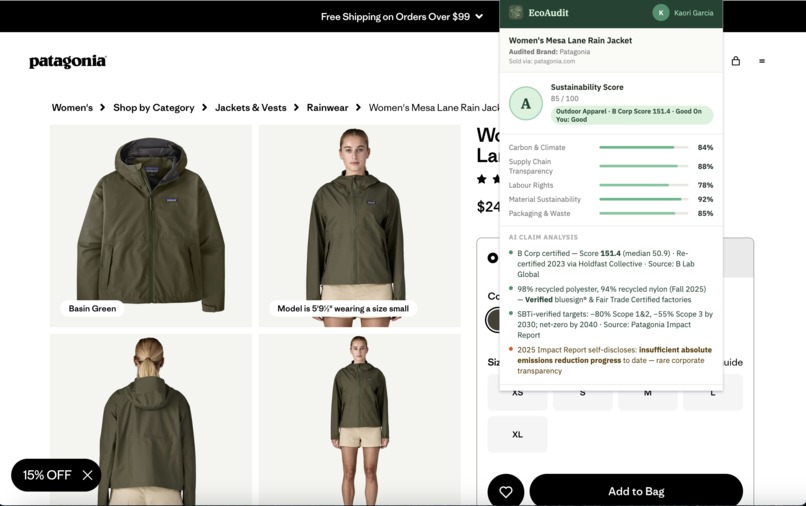Screen dimensions: 806x506
Task: Open the hamburger menu icon
Action: point(762,61)
